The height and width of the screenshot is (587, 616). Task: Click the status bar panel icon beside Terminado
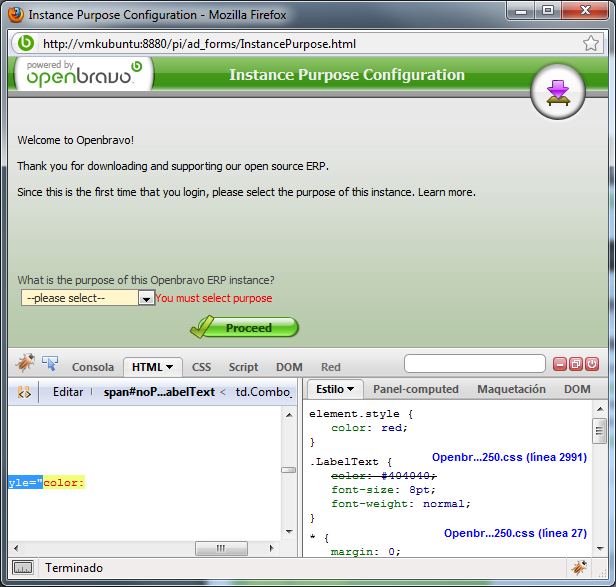[23, 568]
